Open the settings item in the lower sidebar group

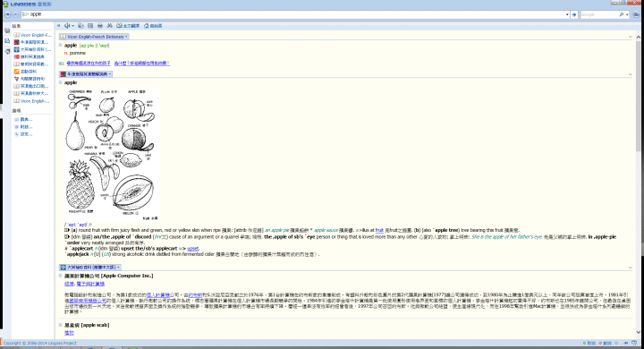(23, 134)
